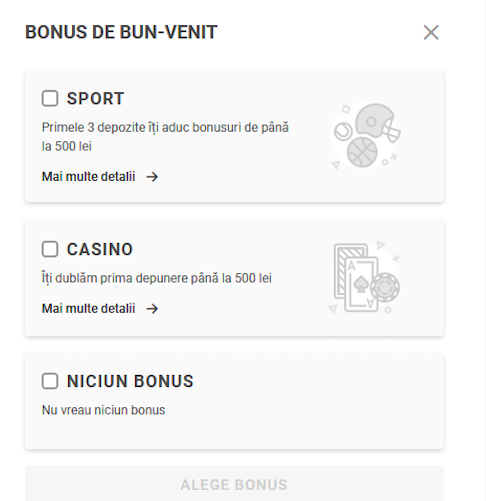Click the playing cards and chip illustration

pos(364,277)
